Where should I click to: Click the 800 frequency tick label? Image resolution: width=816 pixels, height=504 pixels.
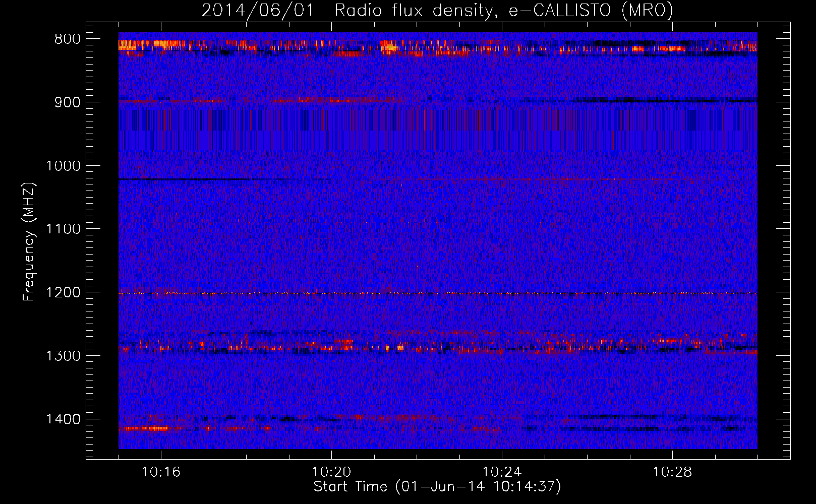click(x=67, y=39)
